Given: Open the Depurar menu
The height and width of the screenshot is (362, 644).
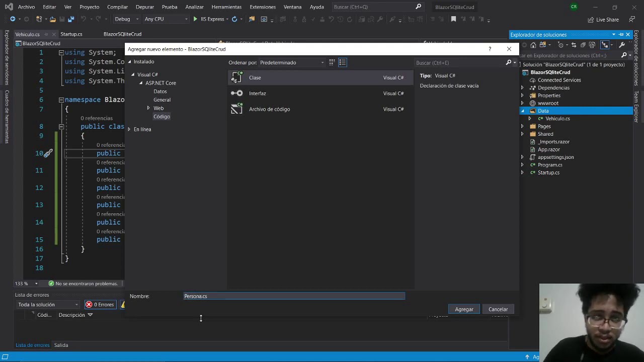Looking at the screenshot, I should tap(145, 7).
